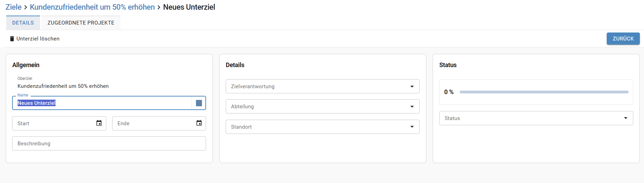Expand the Abteilung dropdown
The image size is (644, 183).
click(323, 107)
